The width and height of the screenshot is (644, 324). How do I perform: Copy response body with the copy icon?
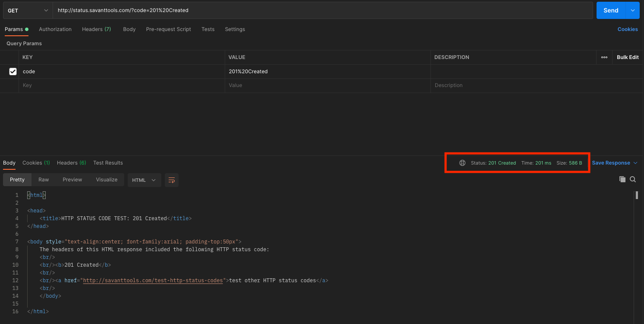point(622,179)
